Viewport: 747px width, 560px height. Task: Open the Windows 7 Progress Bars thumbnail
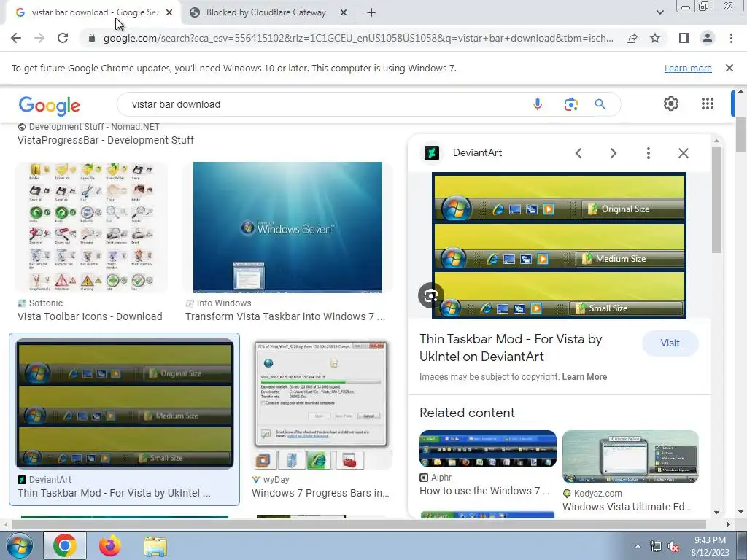(321, 405)
